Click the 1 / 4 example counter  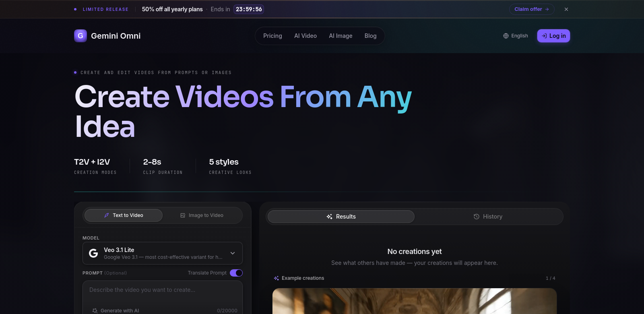tap(551, 278)
